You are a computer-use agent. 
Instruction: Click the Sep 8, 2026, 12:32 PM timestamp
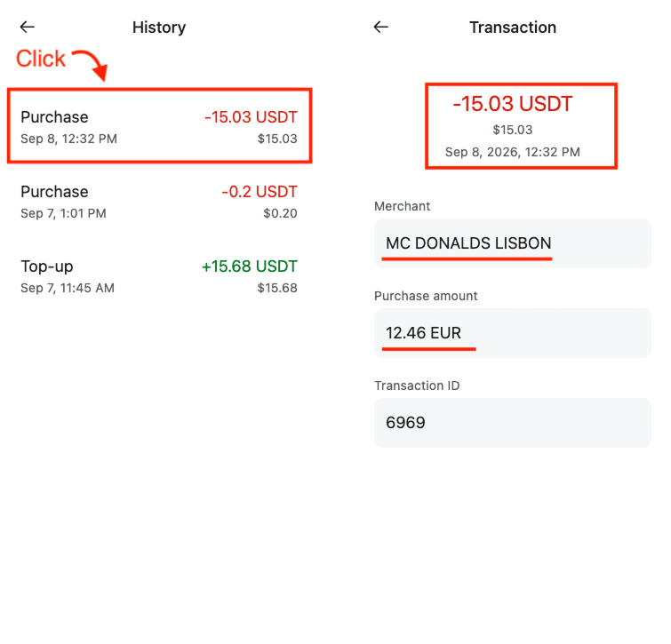point(513,152)
